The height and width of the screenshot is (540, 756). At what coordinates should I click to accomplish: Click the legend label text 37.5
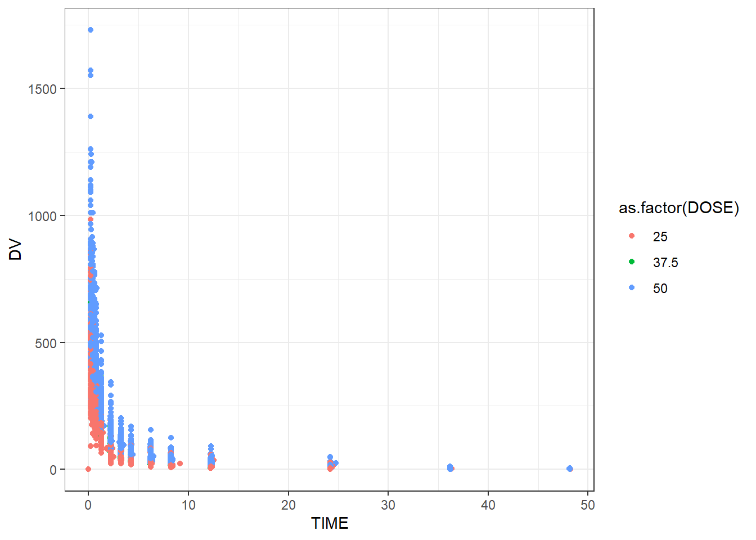click(665, 263)
